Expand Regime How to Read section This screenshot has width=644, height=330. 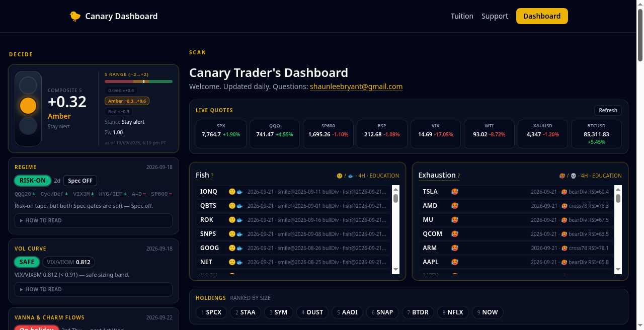pyautogui.click(x=94, y=220)
